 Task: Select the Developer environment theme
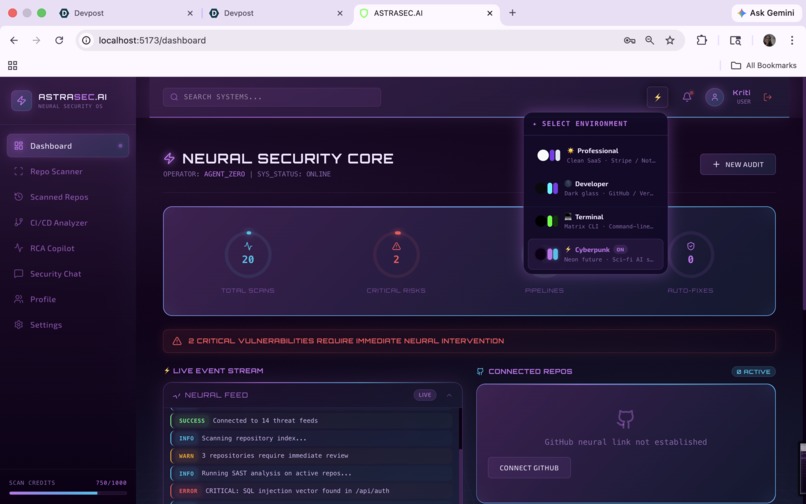[x=595, y=188]
